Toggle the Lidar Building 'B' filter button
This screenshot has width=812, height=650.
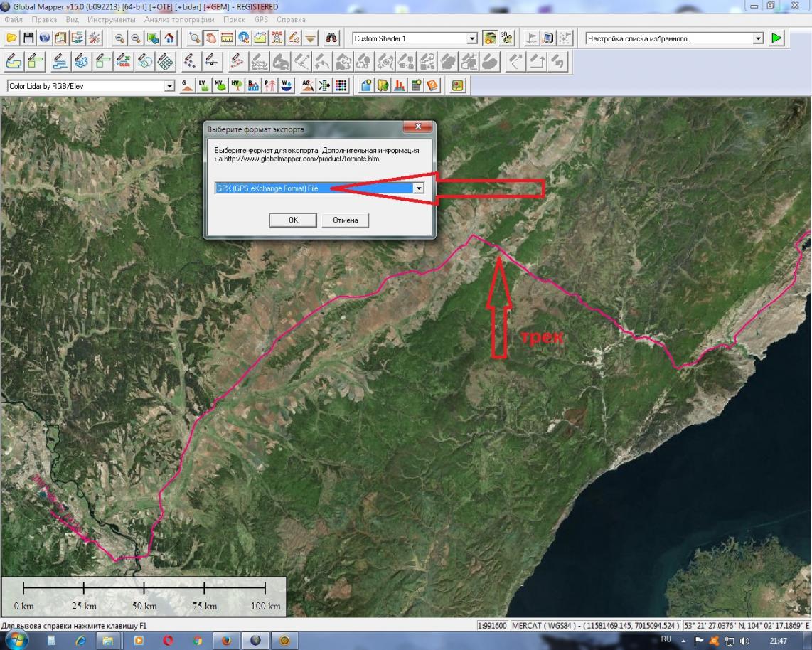[252, 86]
